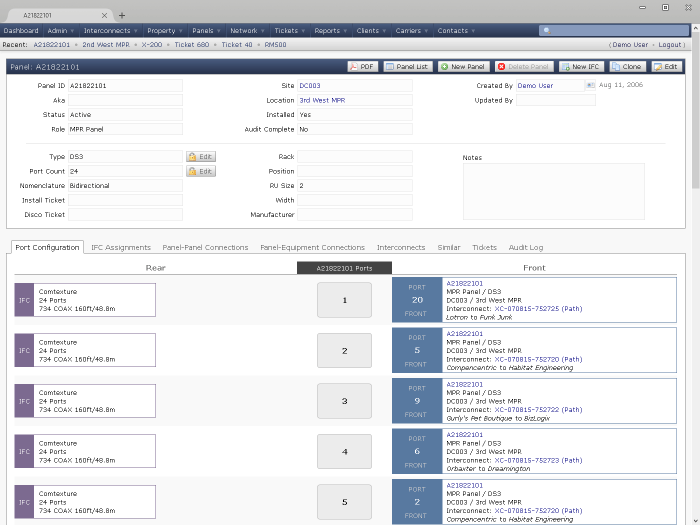This screenshot has height=525, width=700.
Task: Focus the search box in the navigation bar
Action: 612,30
